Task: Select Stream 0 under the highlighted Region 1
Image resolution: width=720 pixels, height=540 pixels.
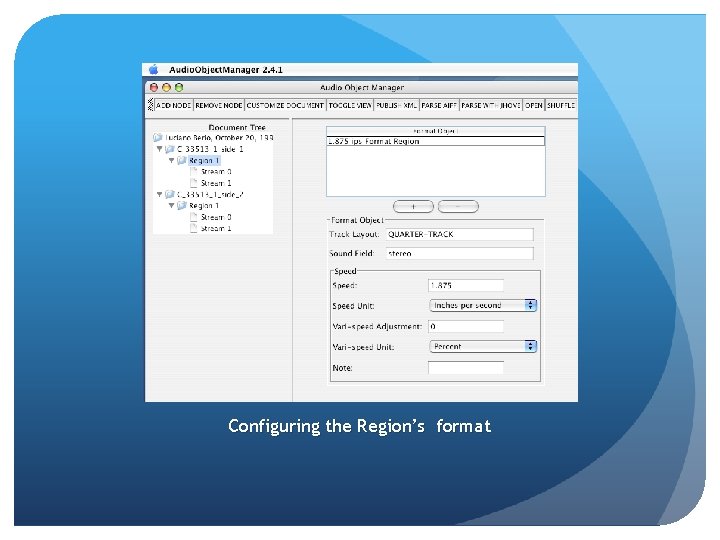Action: (x=216, y=172)
